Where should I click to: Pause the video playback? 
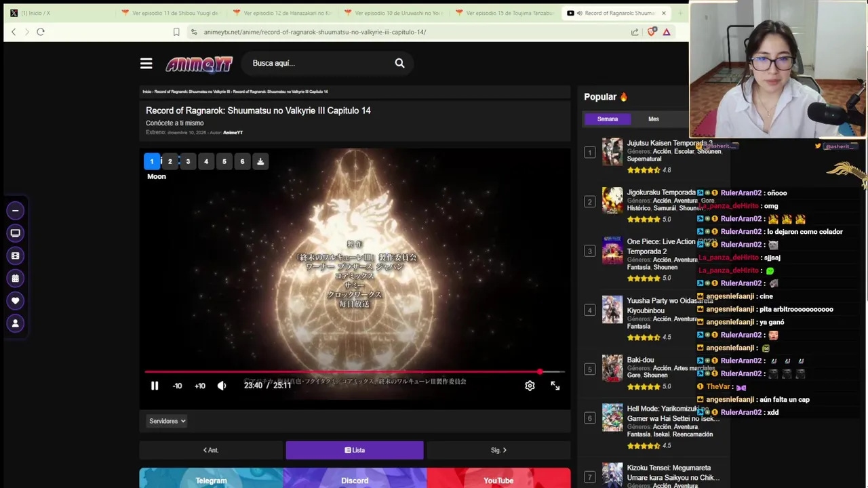pyautogui.click(x=155, y=386)
